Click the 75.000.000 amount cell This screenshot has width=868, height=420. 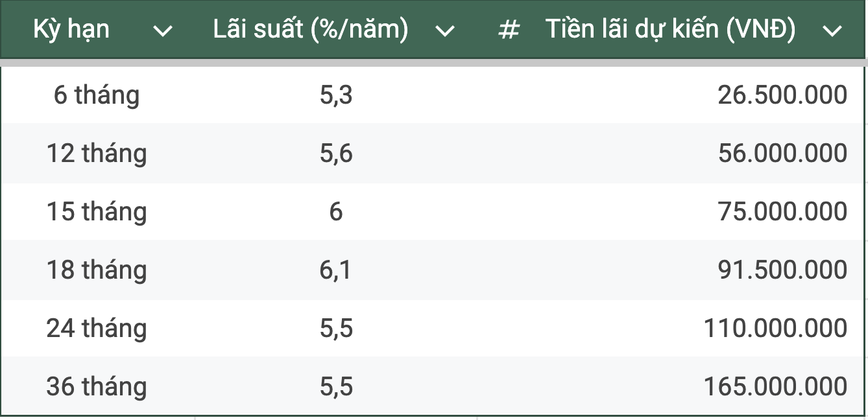click(782, 212)
